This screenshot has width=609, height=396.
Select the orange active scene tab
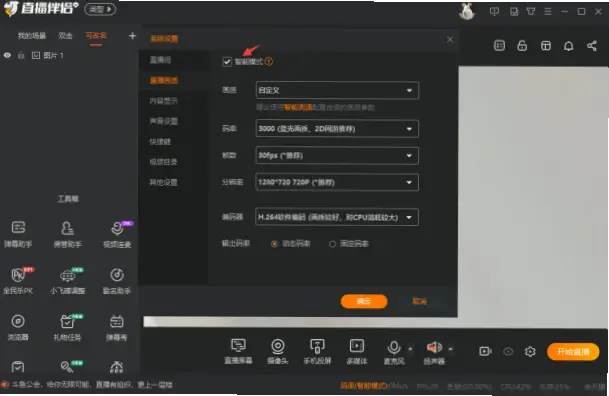(96, 36)
